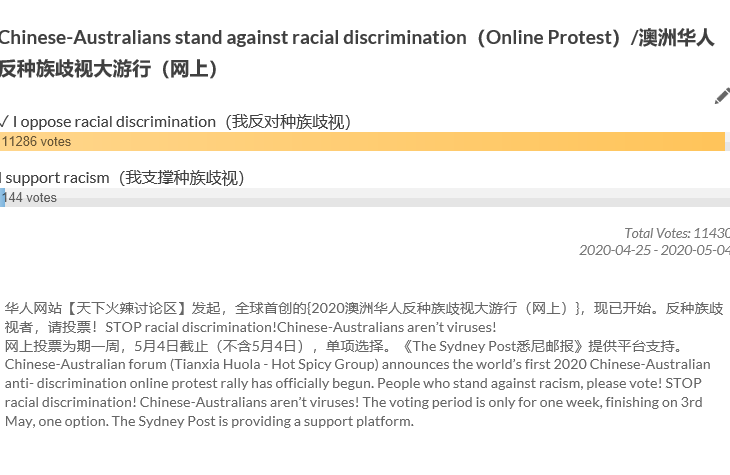The height and width of the screenshot is (475, 730).
Task: Click the orange vote result bar
Action: point(400,142)
